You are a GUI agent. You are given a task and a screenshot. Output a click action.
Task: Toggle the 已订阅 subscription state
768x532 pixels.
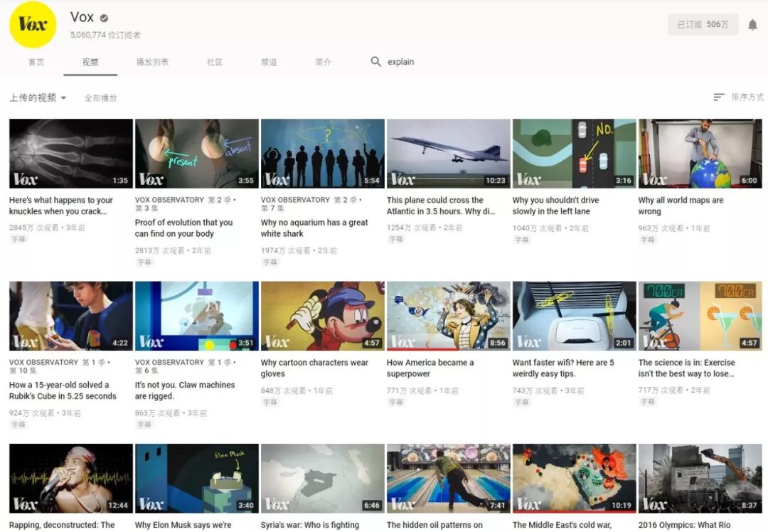[x=703, y=23]
